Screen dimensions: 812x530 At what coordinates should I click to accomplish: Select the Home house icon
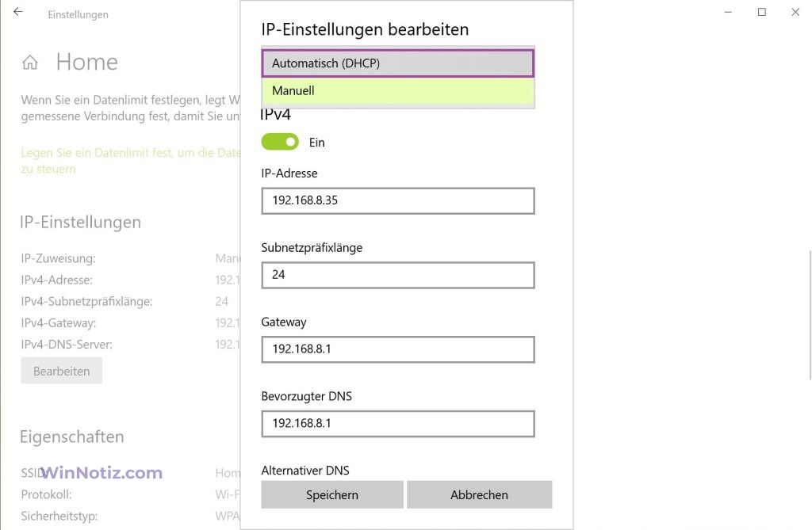[x=29, y=61]
